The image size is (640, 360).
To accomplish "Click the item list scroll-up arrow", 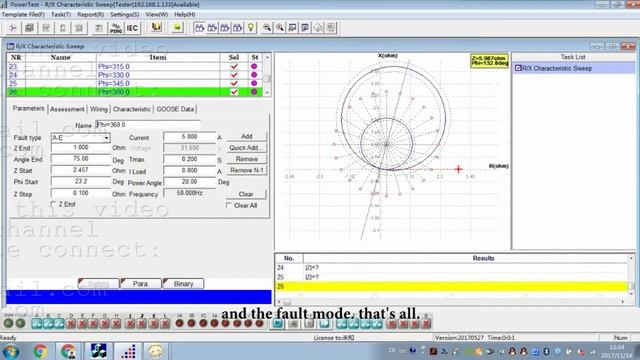I will pos(267,58).
